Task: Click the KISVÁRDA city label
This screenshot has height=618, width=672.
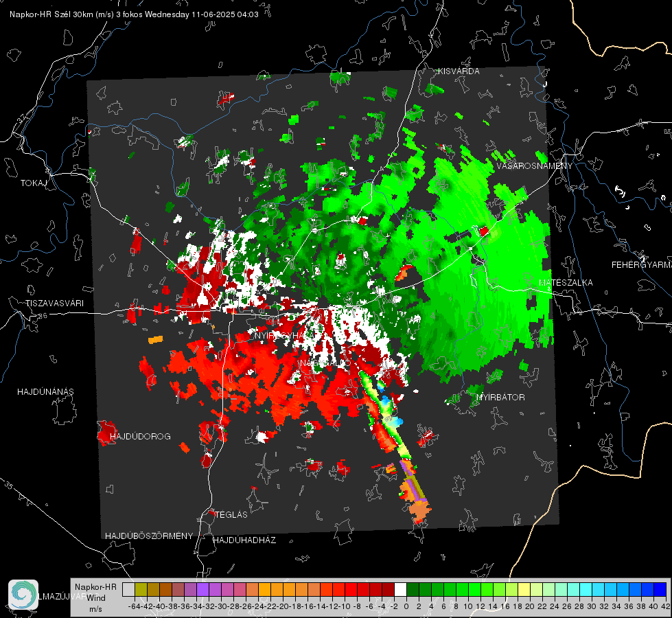Action: (459, 71)
